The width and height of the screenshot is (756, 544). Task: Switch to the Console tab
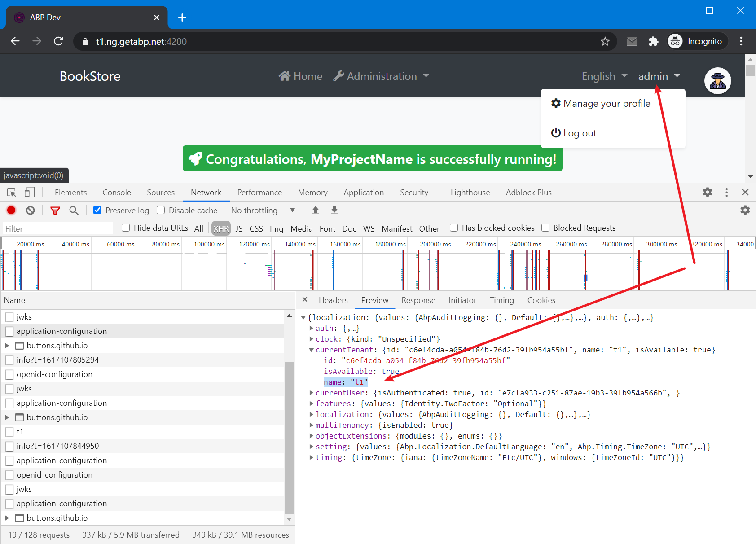(116, 192)
